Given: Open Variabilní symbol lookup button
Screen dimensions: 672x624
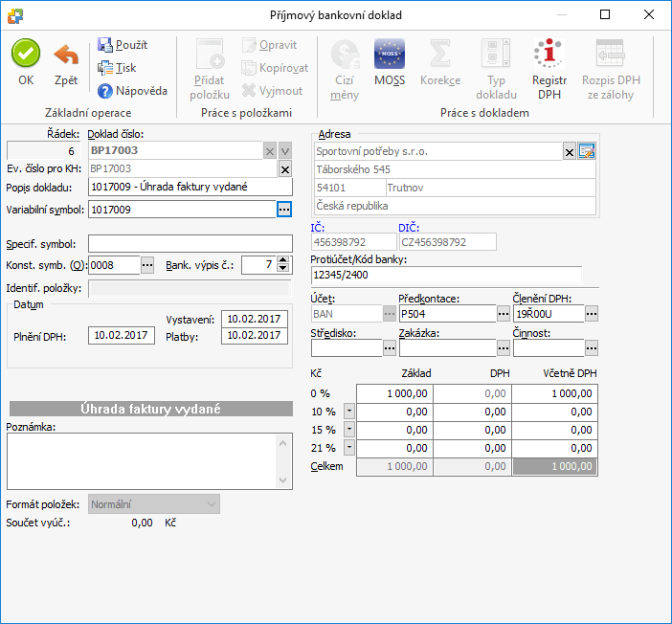Looking at the screenshot, I should tap(283, 210).
